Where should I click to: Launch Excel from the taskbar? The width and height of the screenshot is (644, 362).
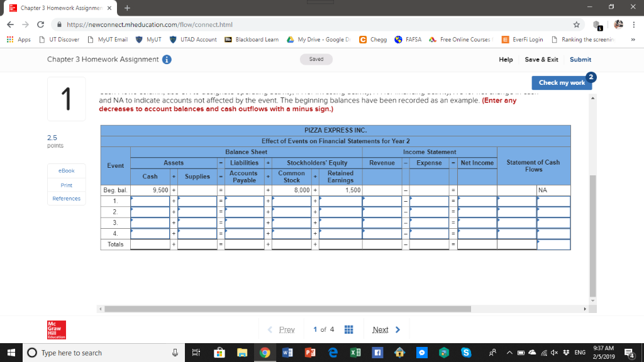tap(357, 353)
